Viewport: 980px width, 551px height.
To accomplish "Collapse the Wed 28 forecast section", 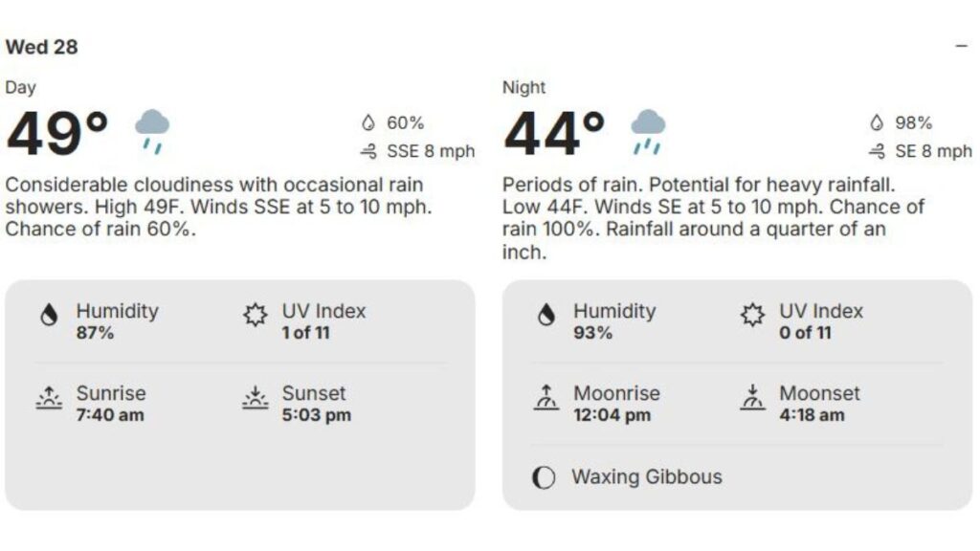I will tap(961, 46).
